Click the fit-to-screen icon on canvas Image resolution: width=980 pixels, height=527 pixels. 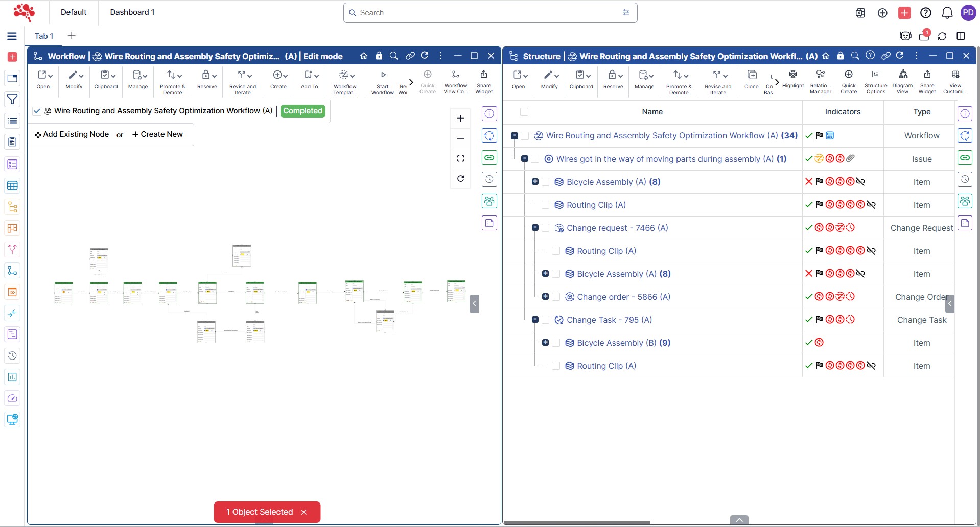coord(460,159)
